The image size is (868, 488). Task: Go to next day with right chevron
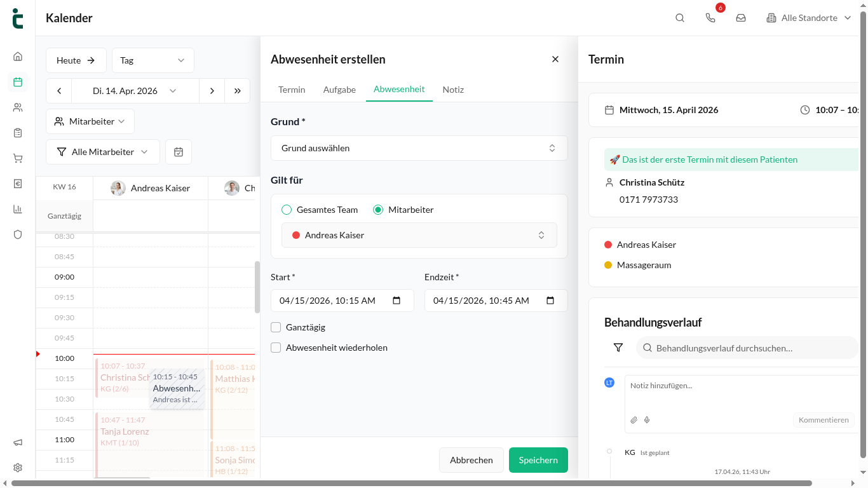click(x=212, y=91)
